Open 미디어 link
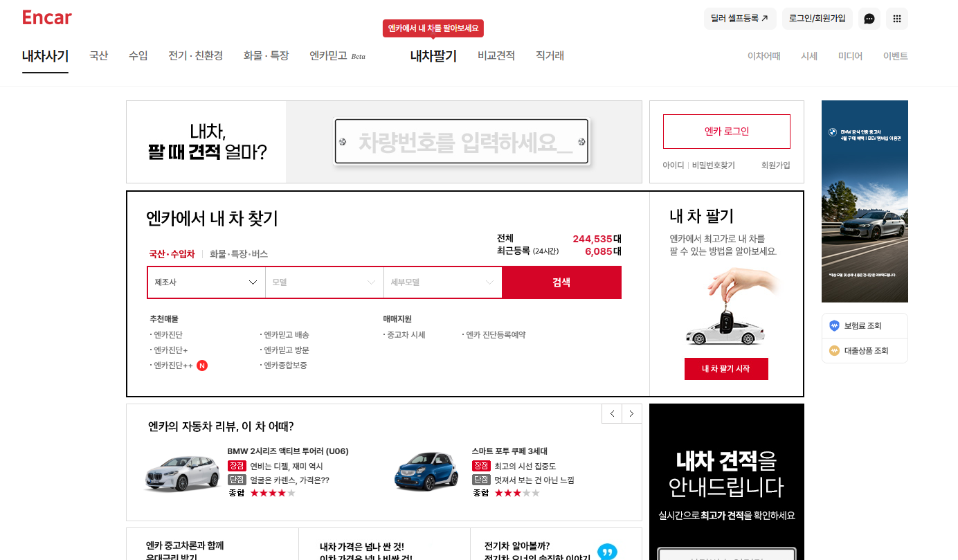 pos(851,56)
